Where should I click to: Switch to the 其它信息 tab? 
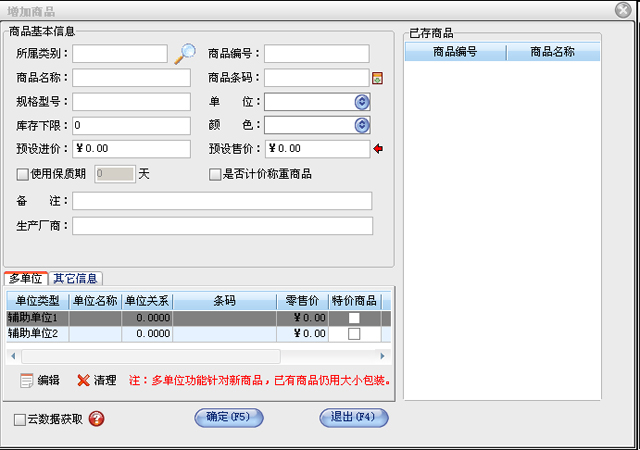(x=76, y=279)
